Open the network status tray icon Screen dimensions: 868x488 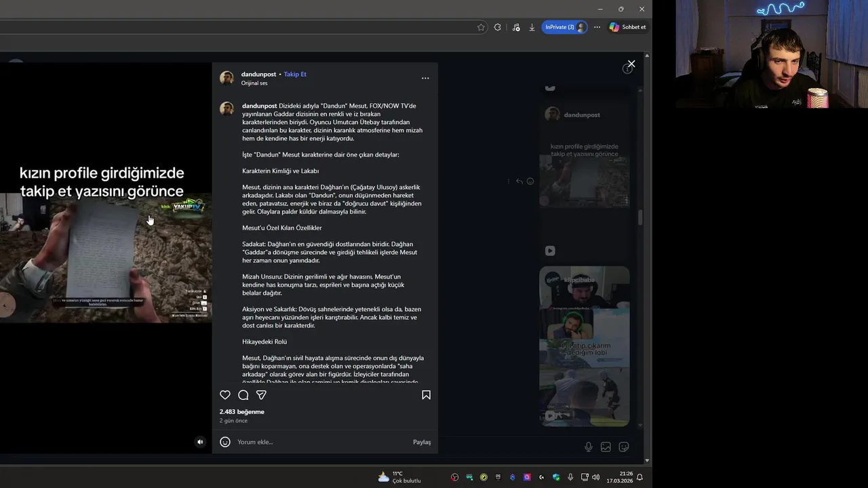click(x=584, y=477)
